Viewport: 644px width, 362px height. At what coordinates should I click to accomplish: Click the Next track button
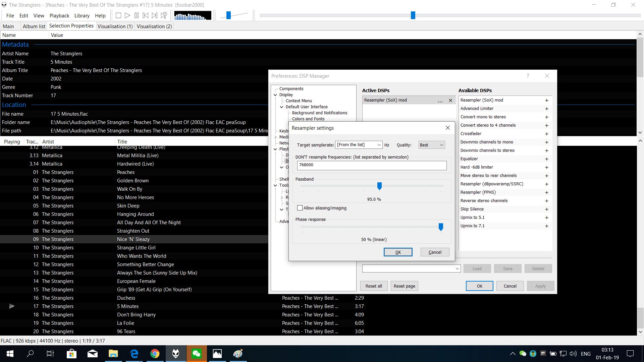click(x=155, y=15)
